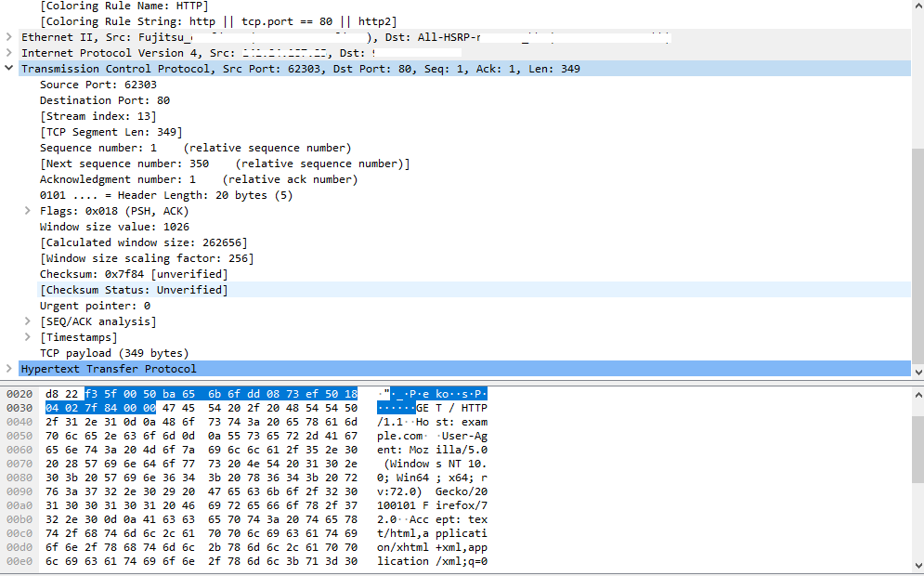Expand the Flags: 0x018 (PSH, ACK) entry
Image resolution: width=924 pixels, height=576 pixels.
pyautogui.click(x=28, y=211)
